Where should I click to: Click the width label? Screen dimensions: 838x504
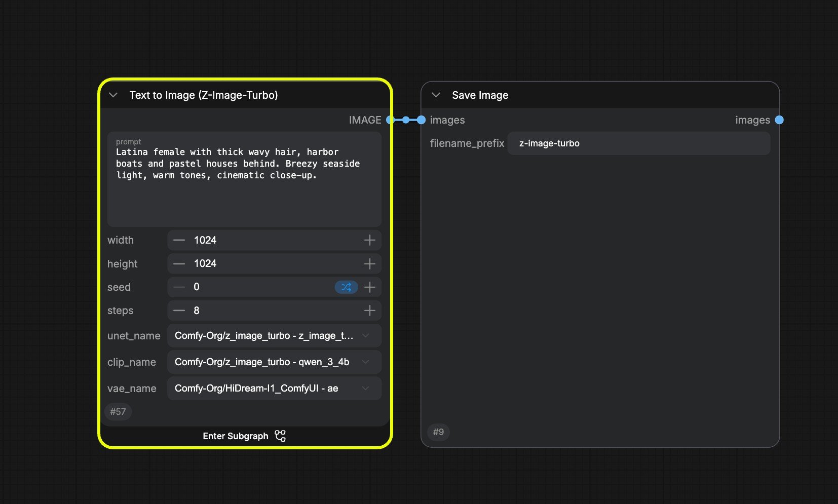(x=121, y=240)
